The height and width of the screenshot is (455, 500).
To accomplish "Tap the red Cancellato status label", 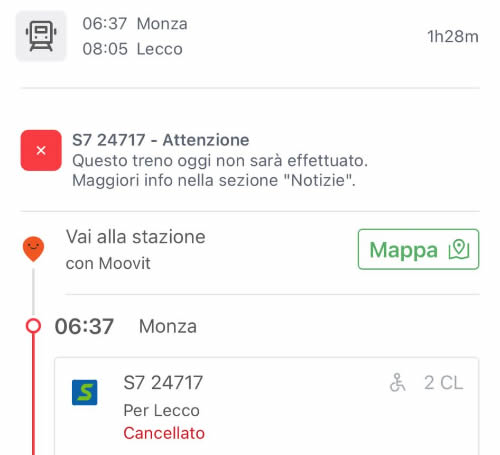I will click(164, 433).
